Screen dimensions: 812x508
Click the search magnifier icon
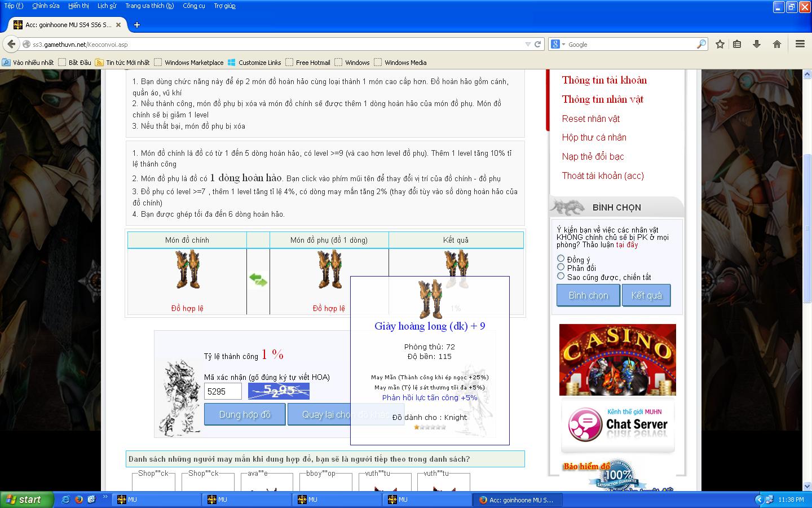tap(701, 44)
